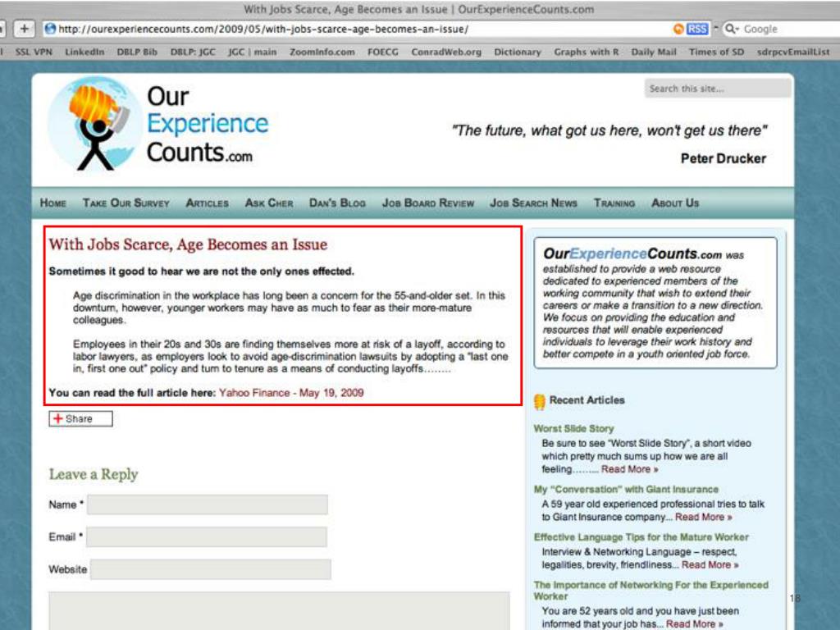Click the RSS feed badge in address bar
Screen dimensions: 840x630
pos(697,29)
